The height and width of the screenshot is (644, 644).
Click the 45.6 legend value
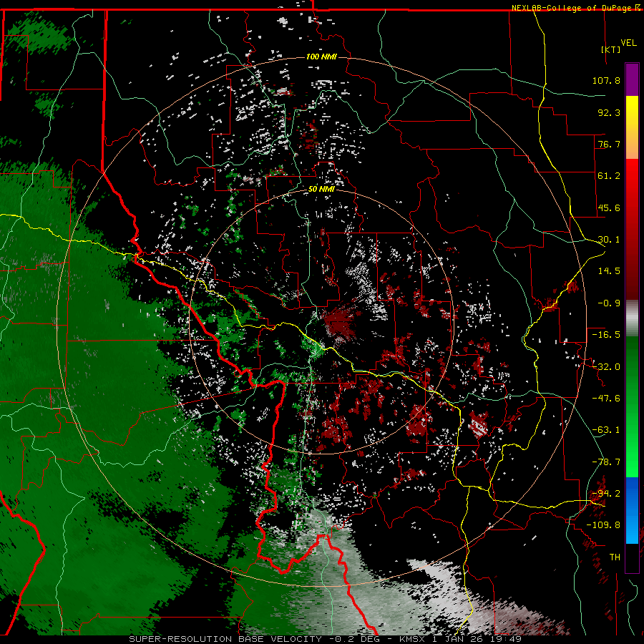coord(609,208)
